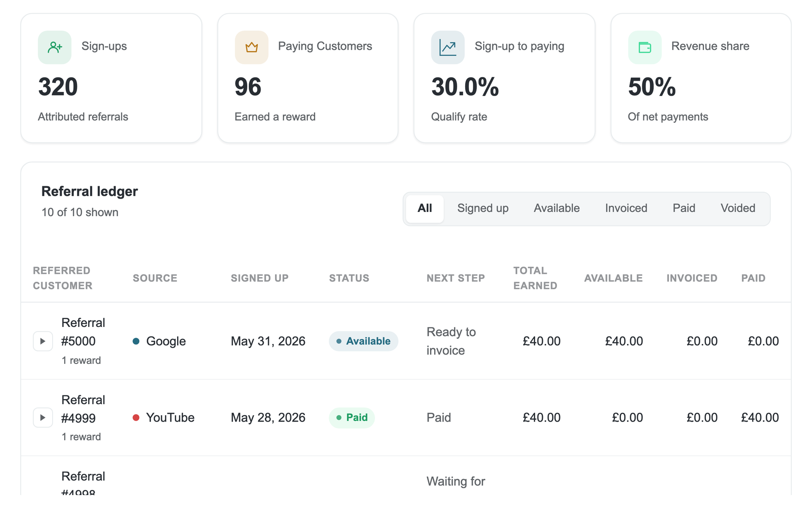Click the blue Google source dot
Screen dimensions: 812x508
[136, 341]
